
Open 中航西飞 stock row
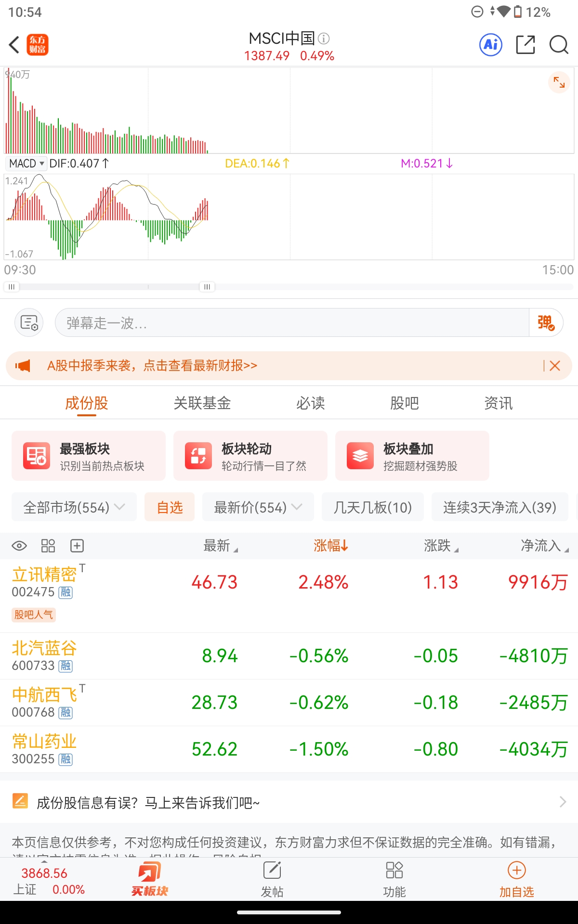coord(289,703)
